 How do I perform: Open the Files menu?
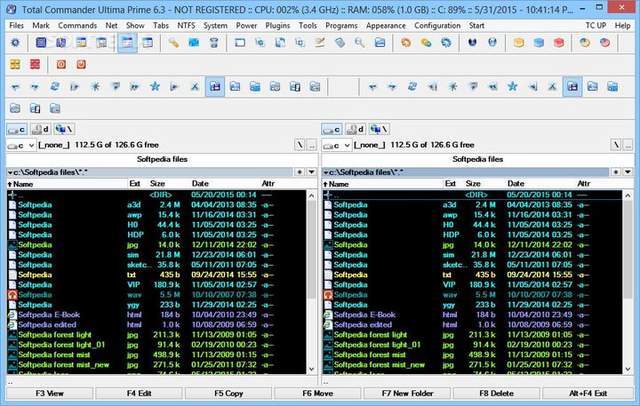[16, 25]
